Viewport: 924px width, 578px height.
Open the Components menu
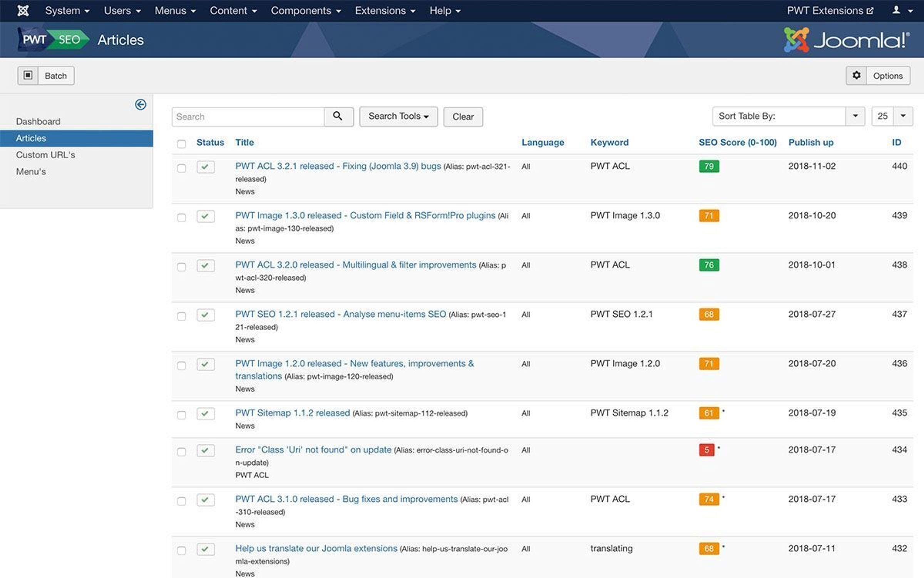[x=305, y=10]
